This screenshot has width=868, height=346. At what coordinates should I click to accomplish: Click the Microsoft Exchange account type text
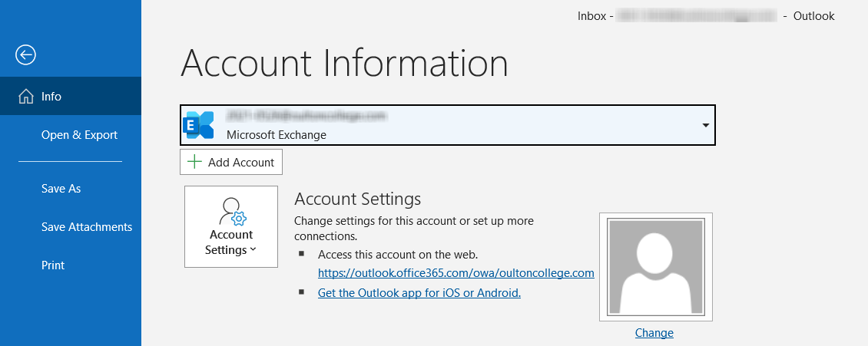coord(277,134)
